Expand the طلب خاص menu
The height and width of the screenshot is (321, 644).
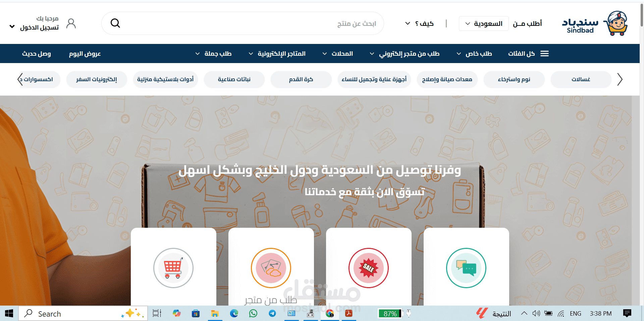coord(474,54)
